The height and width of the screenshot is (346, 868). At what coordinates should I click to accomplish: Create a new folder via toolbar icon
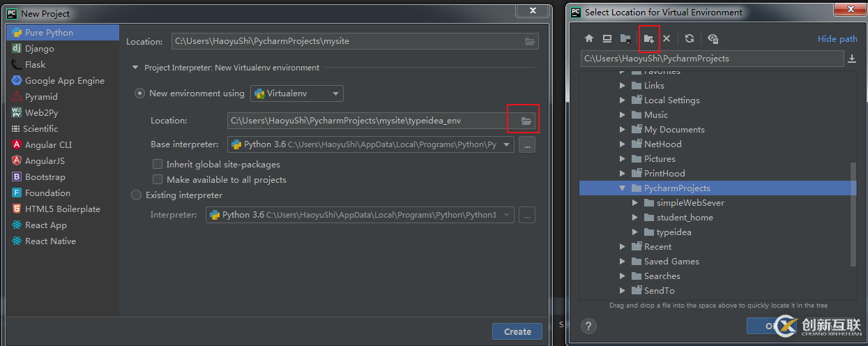[649, 39]
